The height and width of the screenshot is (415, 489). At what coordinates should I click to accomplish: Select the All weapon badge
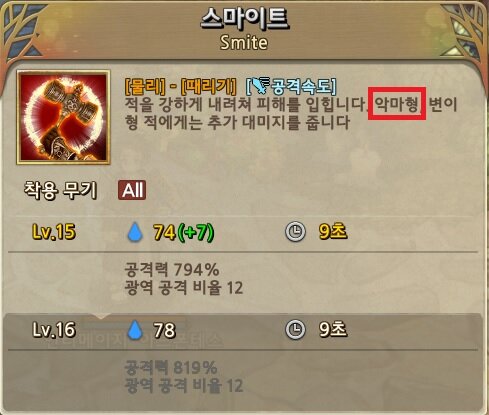[132, 190]
